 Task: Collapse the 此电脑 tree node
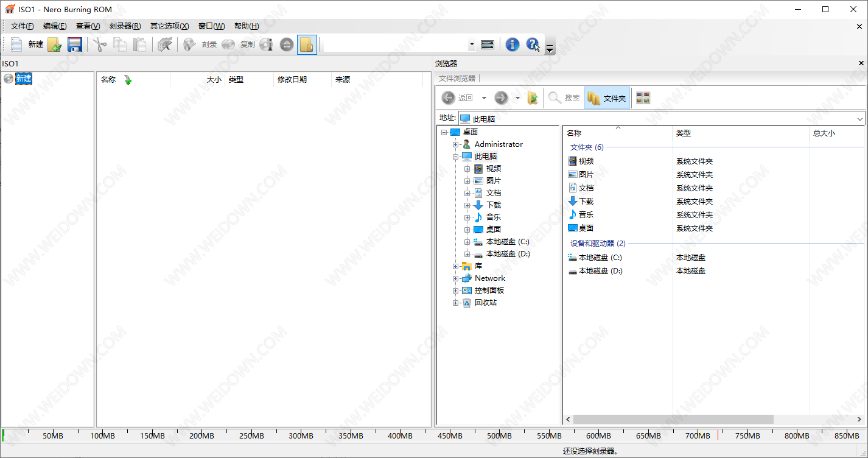coord(456,157)
